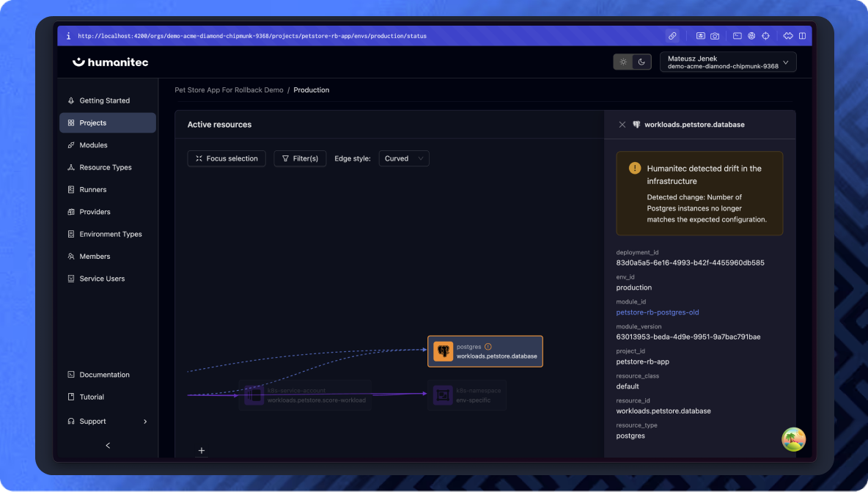Open Service Users in sidebar
Screen dimensions: 868x492
coord(107,279)
